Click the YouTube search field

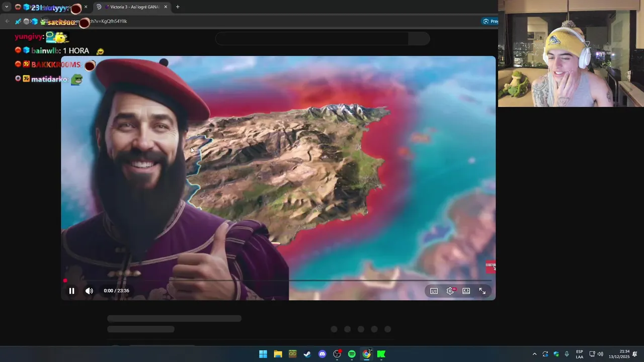coord(312,39)
